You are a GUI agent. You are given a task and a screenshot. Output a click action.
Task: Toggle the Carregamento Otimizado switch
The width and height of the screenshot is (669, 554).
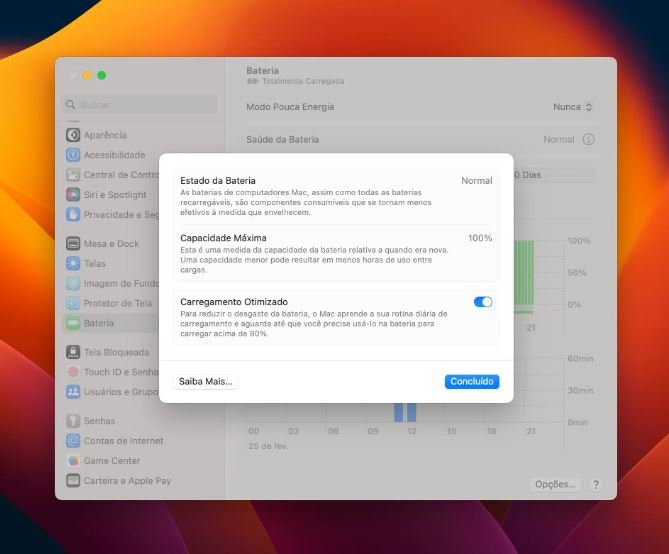point(483,302)
